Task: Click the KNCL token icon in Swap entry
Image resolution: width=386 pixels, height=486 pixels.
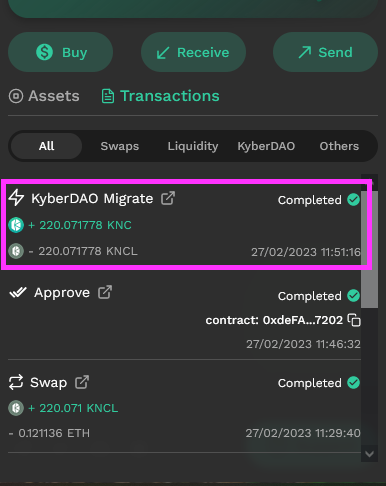Action: (16, 408)
